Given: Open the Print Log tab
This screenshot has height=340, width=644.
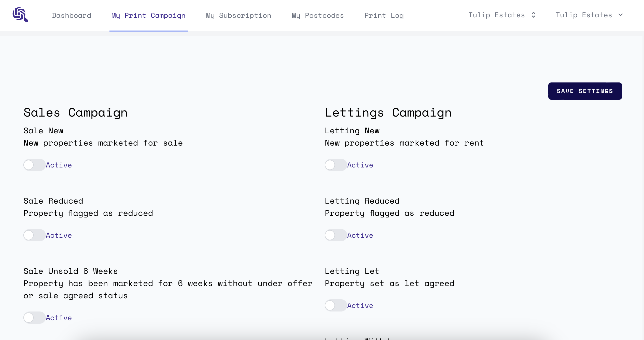Looking at the screenshot, I should pos(384,16).
